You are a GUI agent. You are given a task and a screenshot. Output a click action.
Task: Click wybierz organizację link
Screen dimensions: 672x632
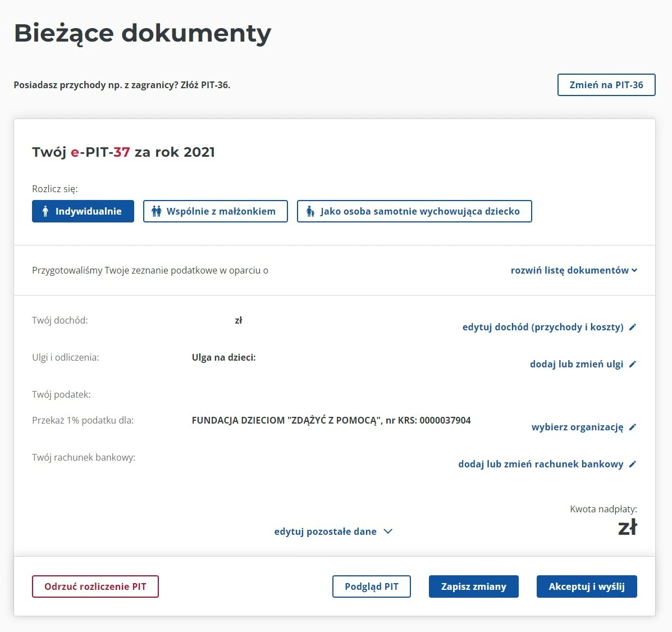577,427
